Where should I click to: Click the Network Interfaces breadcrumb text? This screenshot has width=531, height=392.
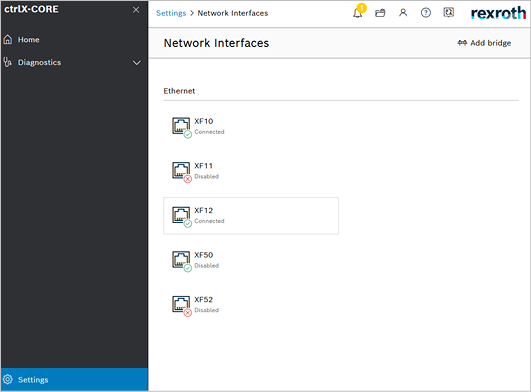pyautogui.click(x=233, y=13)
